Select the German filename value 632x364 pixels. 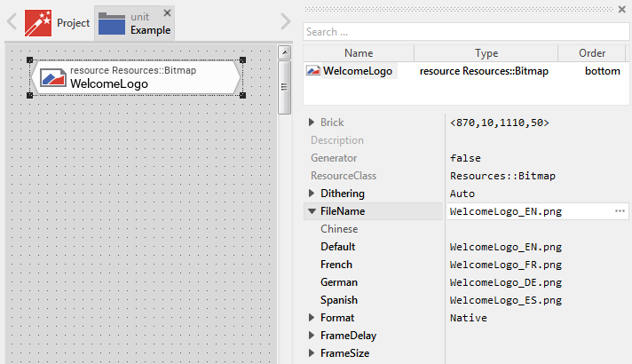pyautogui.click(x=506, y=282)
